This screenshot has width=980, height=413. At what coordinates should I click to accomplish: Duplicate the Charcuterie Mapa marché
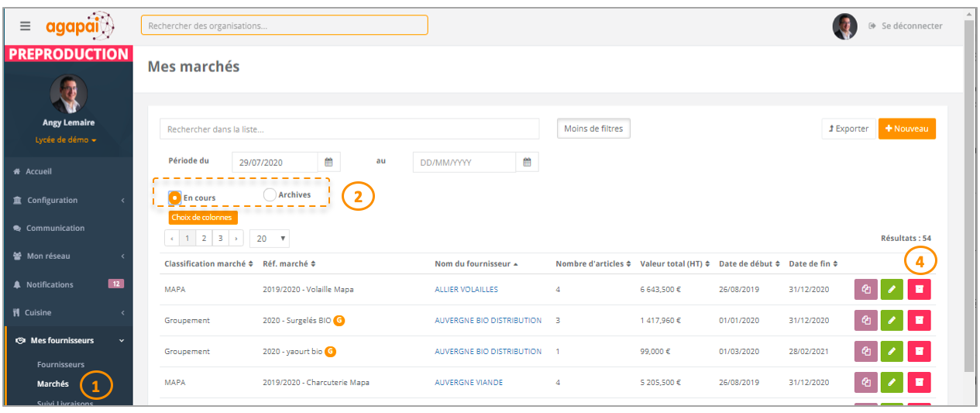click(x=866, y=382)
